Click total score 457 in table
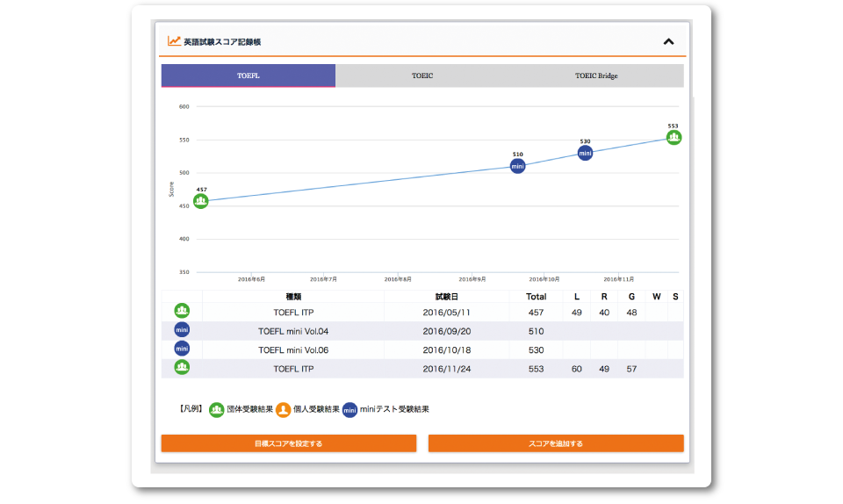The height and width of the screenshot is (504, 843). point(536,313)
